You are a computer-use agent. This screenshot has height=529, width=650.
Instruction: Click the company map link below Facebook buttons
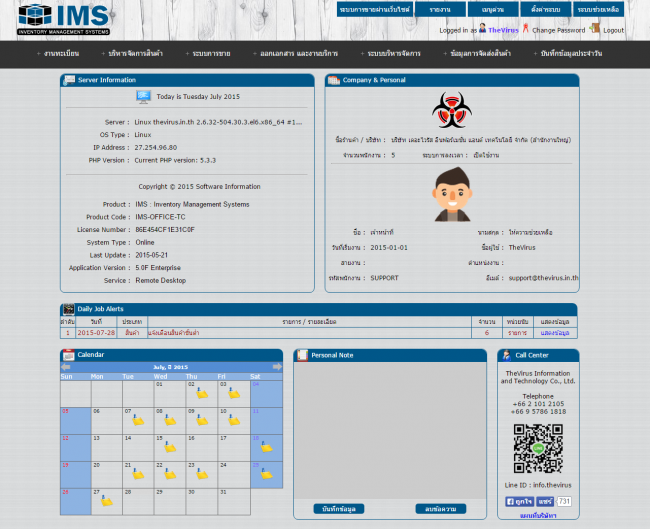click(538, 516)
